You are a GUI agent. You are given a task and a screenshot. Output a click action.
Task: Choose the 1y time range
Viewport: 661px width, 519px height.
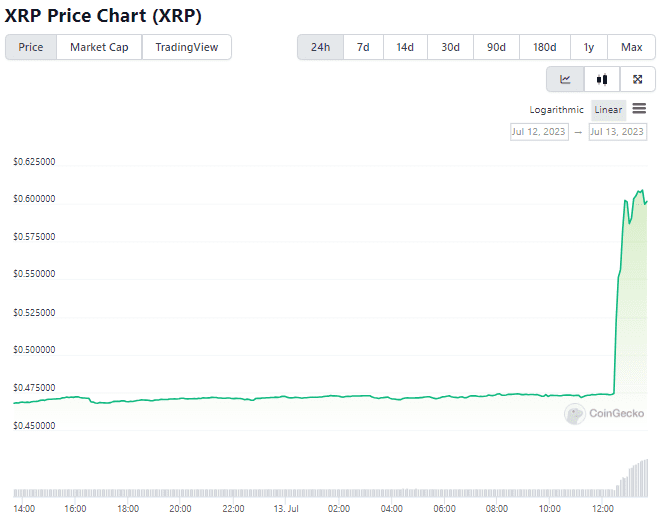588,47
